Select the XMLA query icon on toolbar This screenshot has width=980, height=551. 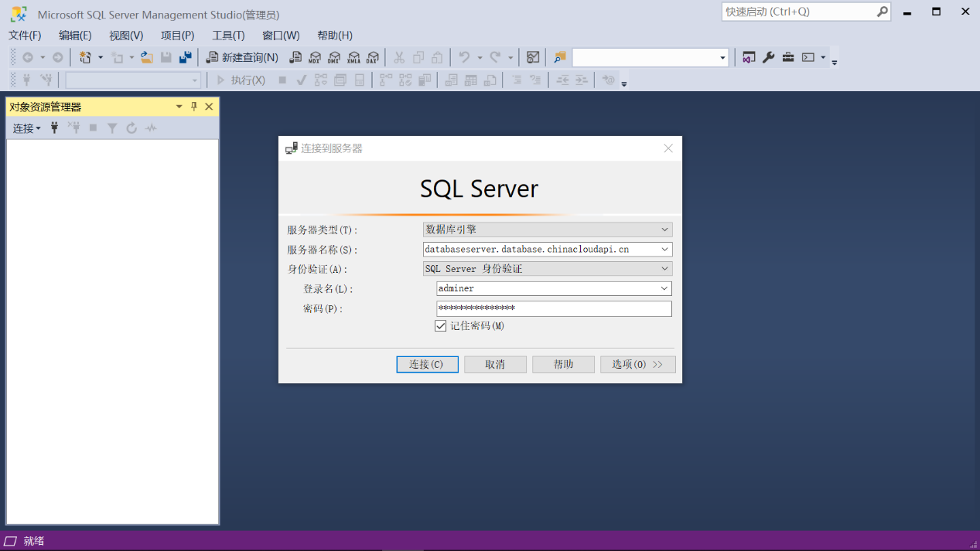point(353,57)
